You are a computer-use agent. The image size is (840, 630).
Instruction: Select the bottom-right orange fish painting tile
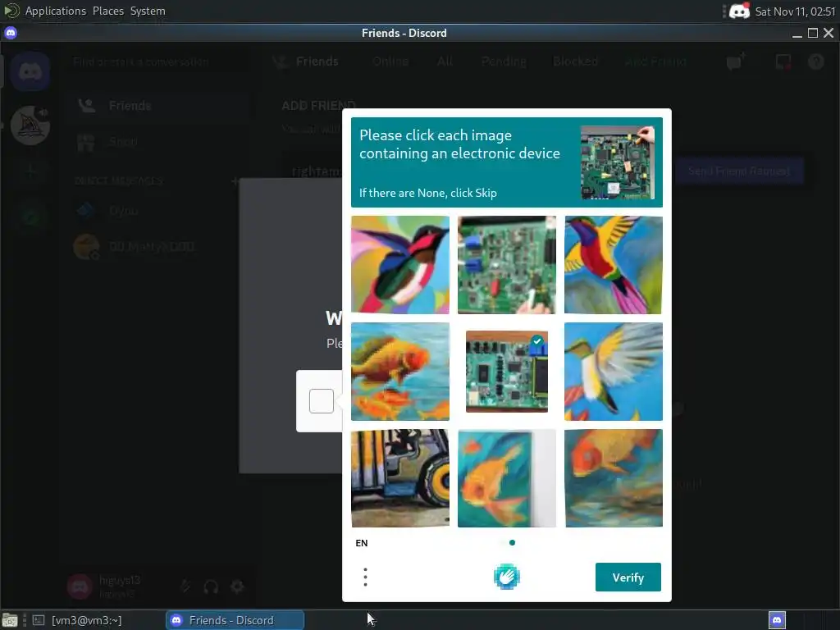point(614,478)
